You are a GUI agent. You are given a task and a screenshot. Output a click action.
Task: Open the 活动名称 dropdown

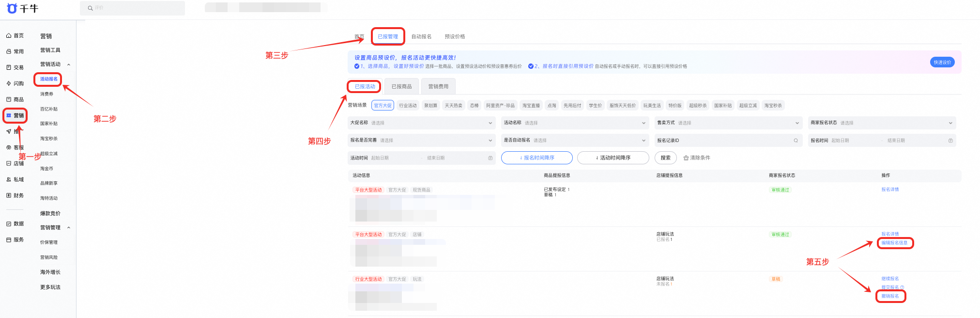[x=575, y=123]
